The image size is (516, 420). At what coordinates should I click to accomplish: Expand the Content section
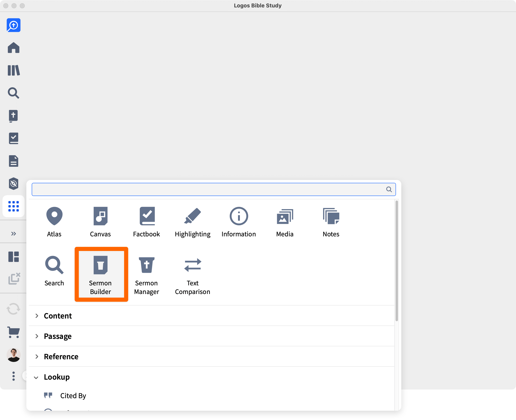211,316
